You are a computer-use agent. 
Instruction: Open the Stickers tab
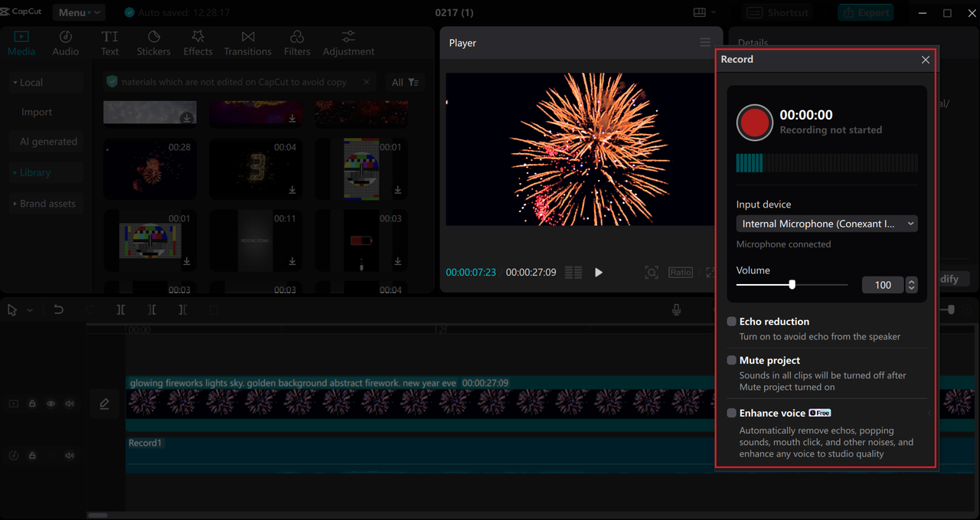point(154,44)
